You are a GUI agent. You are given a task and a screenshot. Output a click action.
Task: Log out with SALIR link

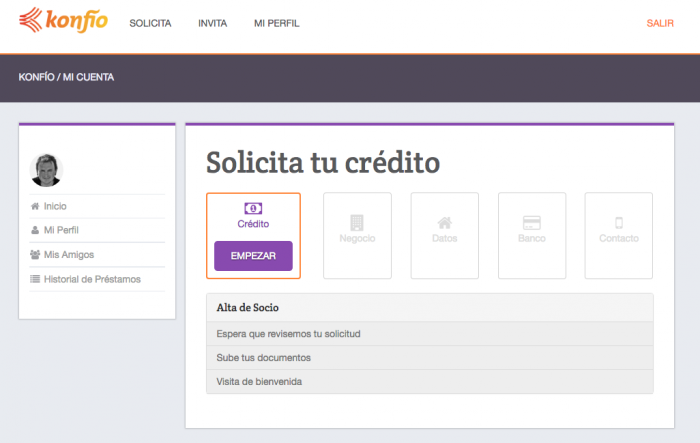tap(660, 23)
